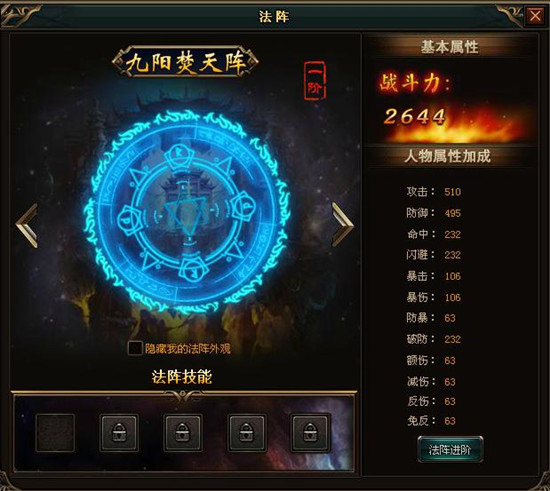Show the next formation with right arrow
The width and height of the screenshot is (550, 491).
point(342,224)
